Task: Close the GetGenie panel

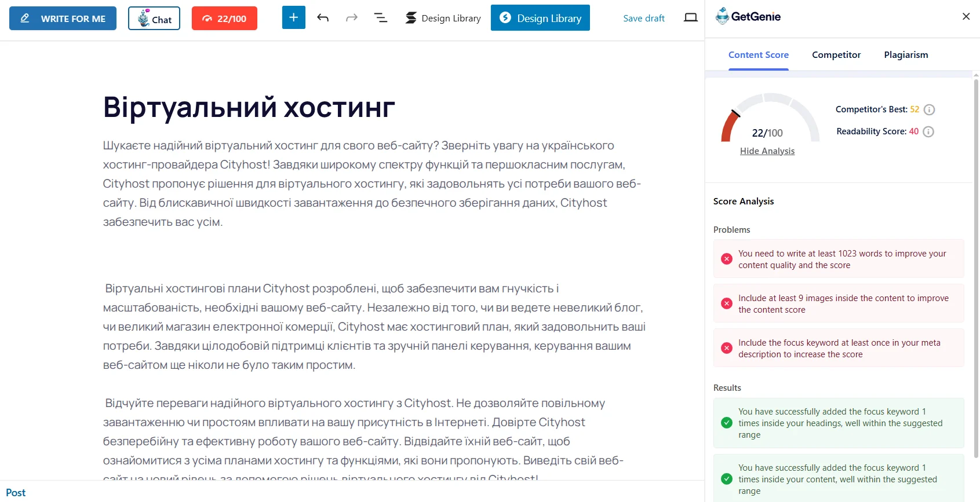Action: 966,16
